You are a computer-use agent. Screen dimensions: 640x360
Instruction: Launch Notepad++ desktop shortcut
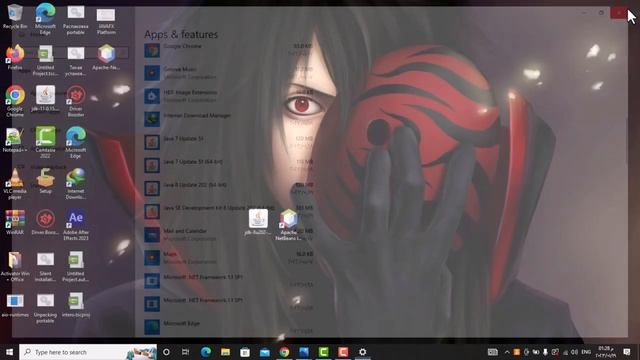(x=15, y=140)
